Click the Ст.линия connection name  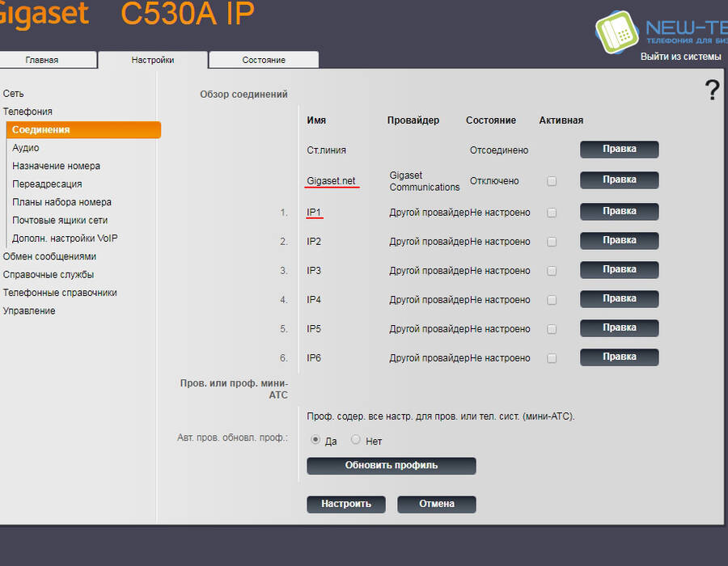point(327,150)
